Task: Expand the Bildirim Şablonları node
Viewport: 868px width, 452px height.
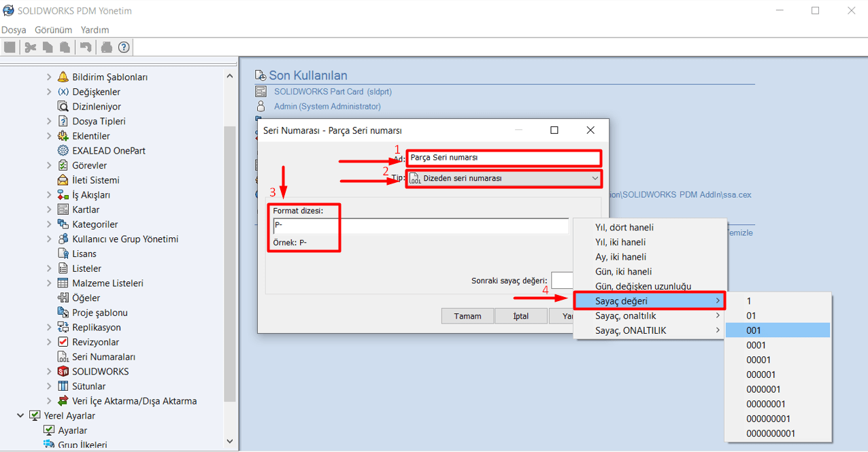Action: pos(49,77)
